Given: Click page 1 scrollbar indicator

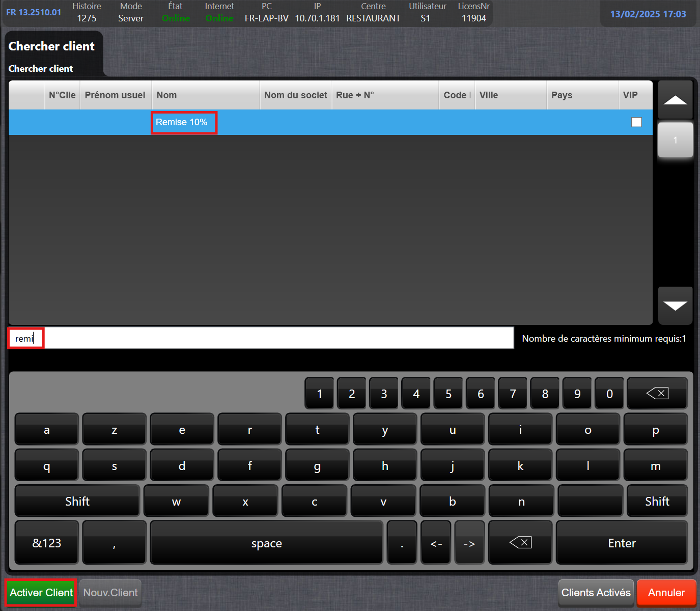Looking at the screenshot, I should tap(675, 140).
